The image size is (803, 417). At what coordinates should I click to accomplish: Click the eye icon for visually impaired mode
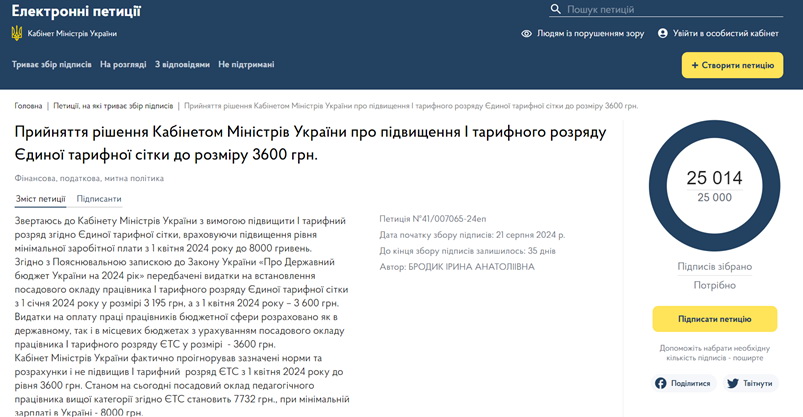526,33
